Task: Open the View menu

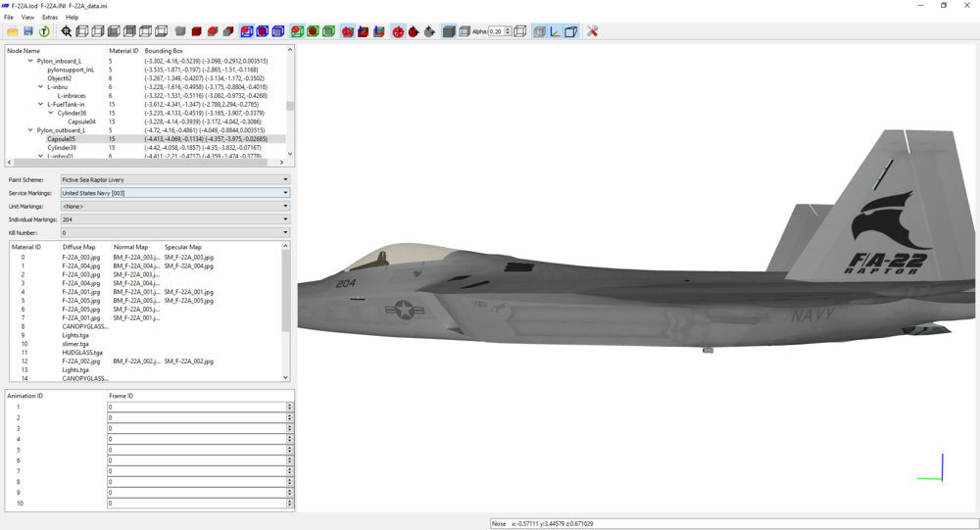Action: [27, 18]
